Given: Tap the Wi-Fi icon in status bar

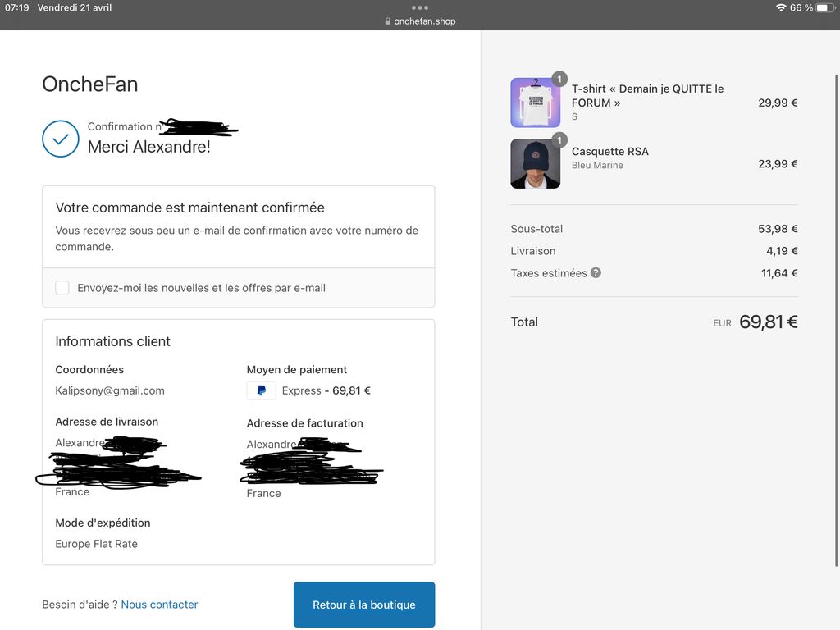Looking at the screenshot, I should pyautogui.click(x=780, y=7).
